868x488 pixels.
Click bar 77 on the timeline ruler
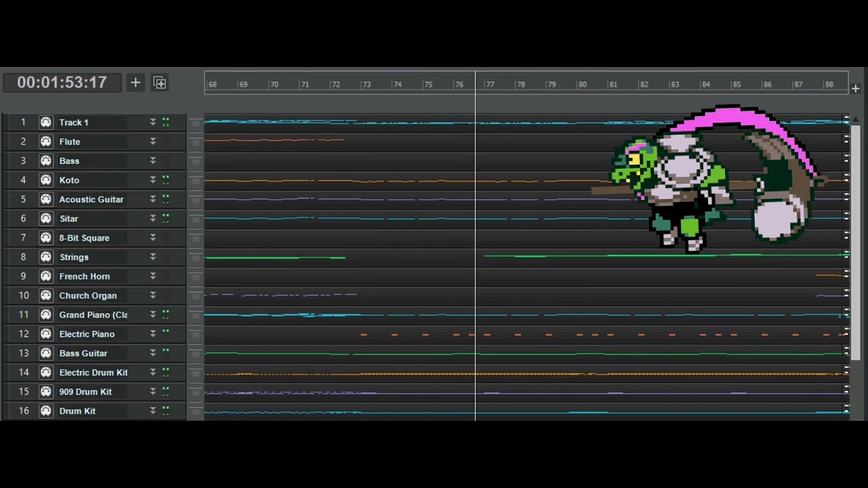[490, 85]
